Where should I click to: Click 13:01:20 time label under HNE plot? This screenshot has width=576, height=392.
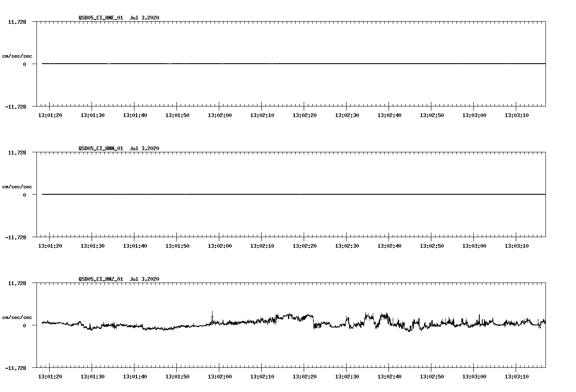(x=50, y=115)
